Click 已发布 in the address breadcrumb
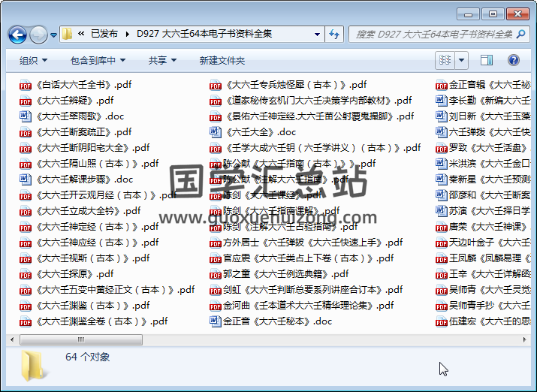The image size is (537, 392). (104, 34)
